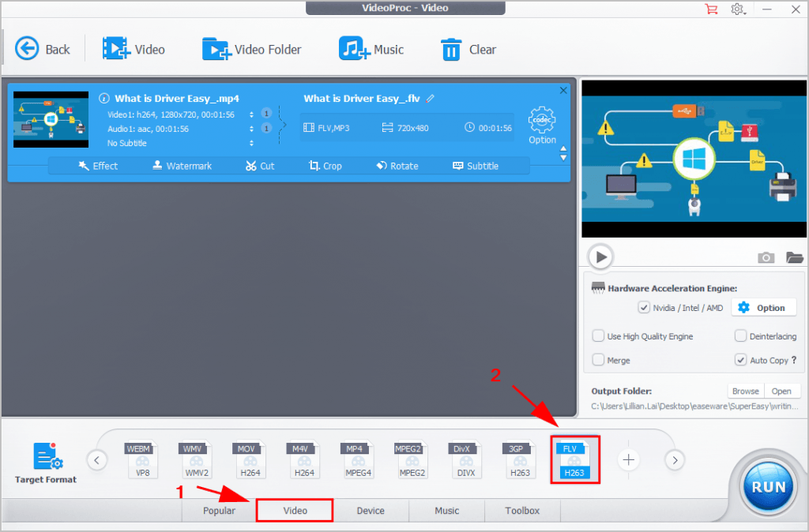
Task: Open hardware acceleration Option button
Action: [x=764, y=308]
